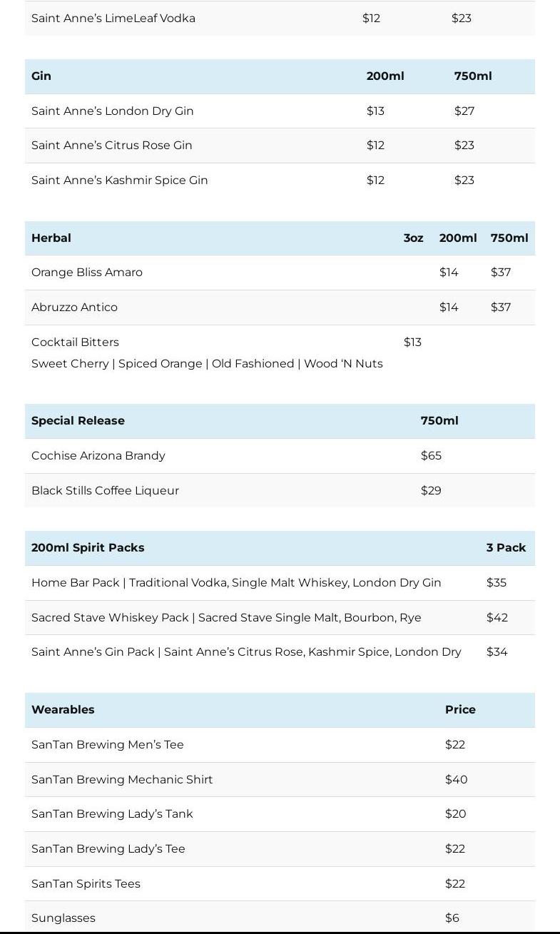Viewport: 560px width, 934px height.
Task: Click Saint Anne's Gin Pack row
Action: click(246, 652)
